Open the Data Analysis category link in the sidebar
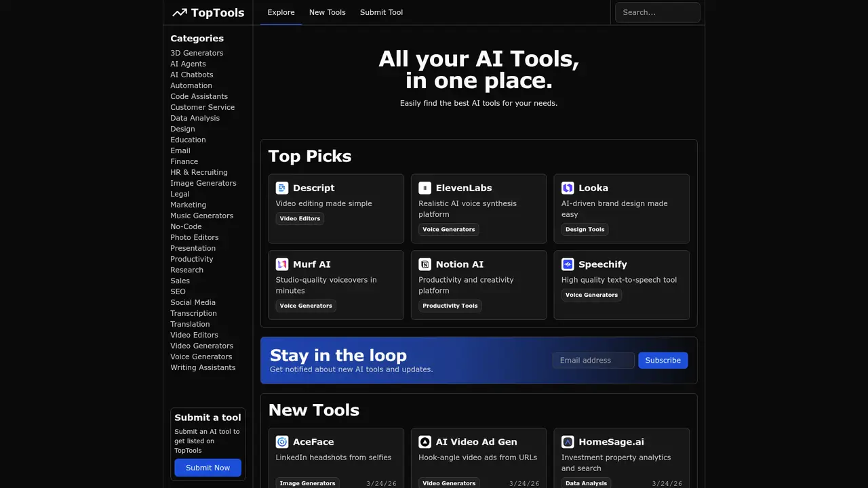The image size is (868, 488). pos(195,118)
